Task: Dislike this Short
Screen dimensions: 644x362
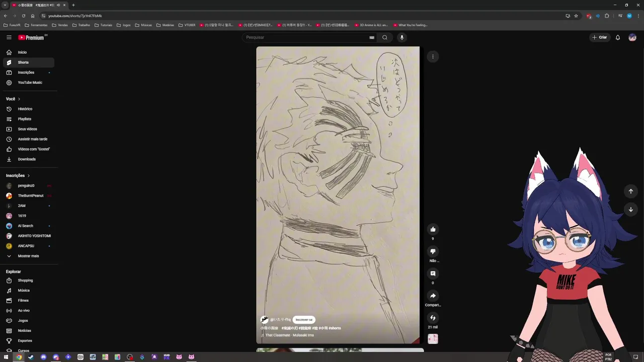Action: (433, 251)
